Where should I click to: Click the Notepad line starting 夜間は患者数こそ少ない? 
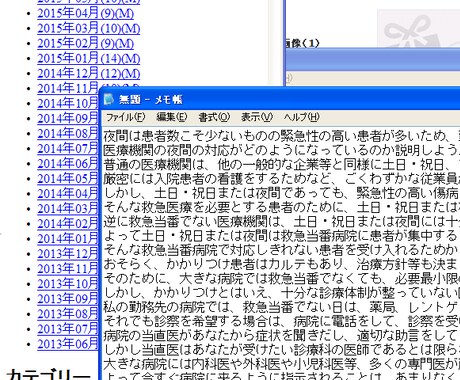tap(281, 136)
